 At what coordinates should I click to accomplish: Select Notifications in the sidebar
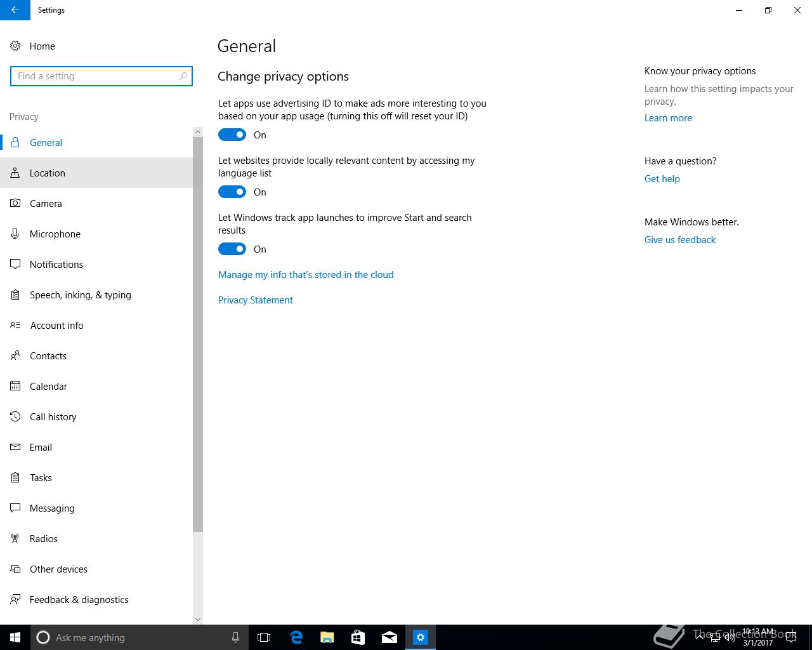point(96,264)
